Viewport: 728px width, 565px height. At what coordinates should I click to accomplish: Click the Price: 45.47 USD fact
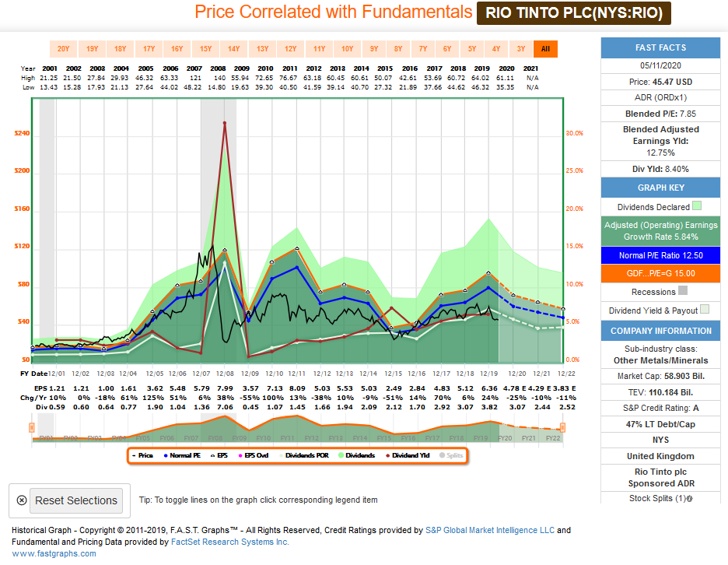(x=660, y=82)
